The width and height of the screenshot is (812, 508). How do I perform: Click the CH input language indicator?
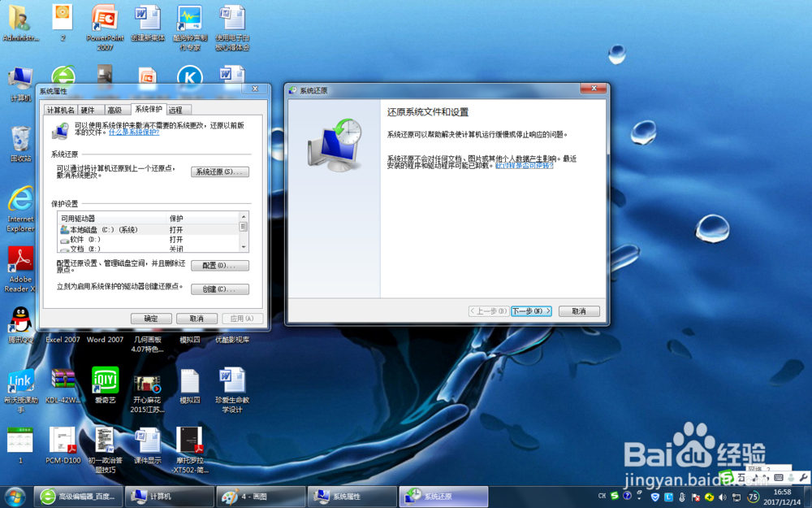(602, 496)
